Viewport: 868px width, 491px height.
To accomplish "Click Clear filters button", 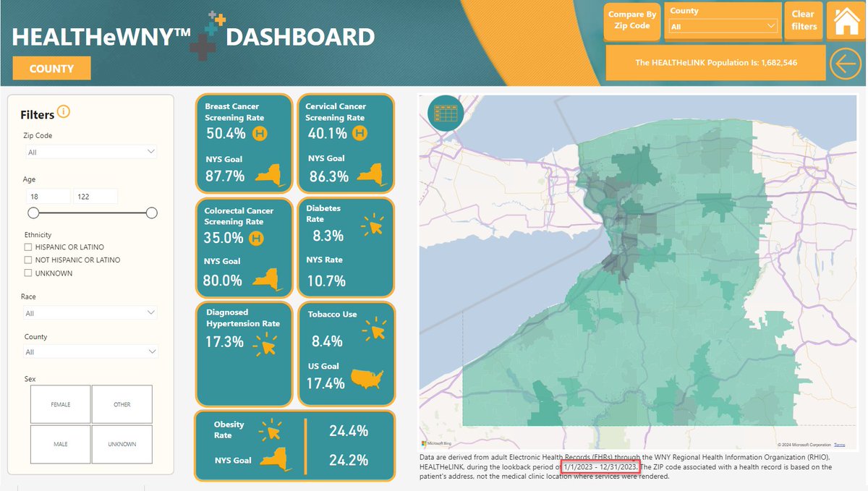I will click(x=804, y=20).
